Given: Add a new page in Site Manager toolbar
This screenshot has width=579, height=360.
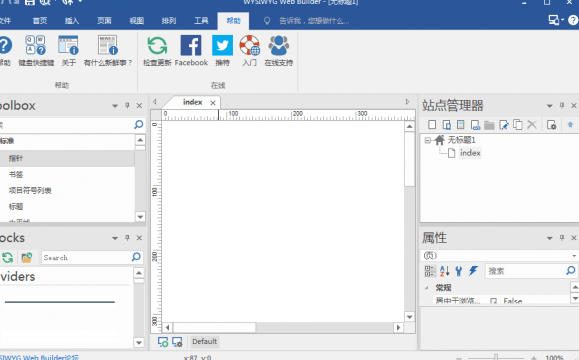Looking at the screenshot, I should point(432,125).
